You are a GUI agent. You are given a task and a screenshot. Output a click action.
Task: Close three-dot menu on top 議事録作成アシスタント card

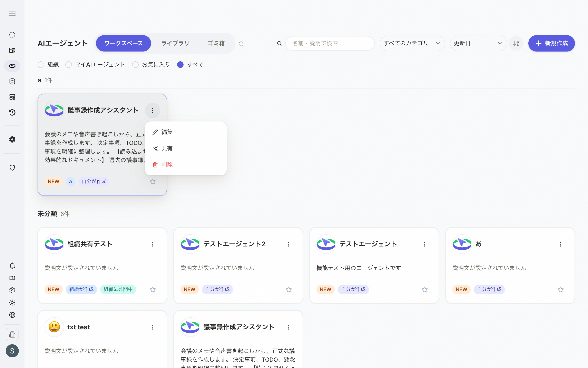click(153, 110)
